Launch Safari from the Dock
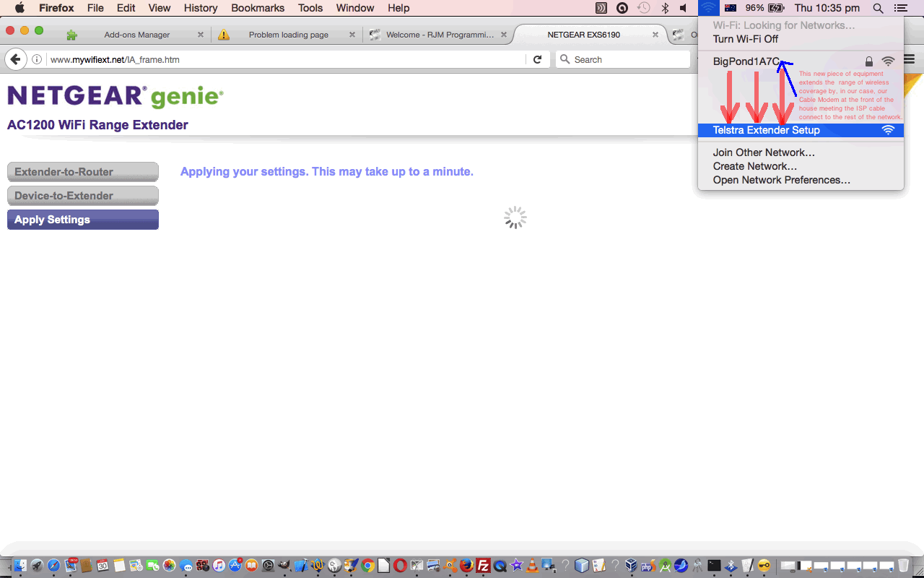Screen dimensions: 924x578 53,566
